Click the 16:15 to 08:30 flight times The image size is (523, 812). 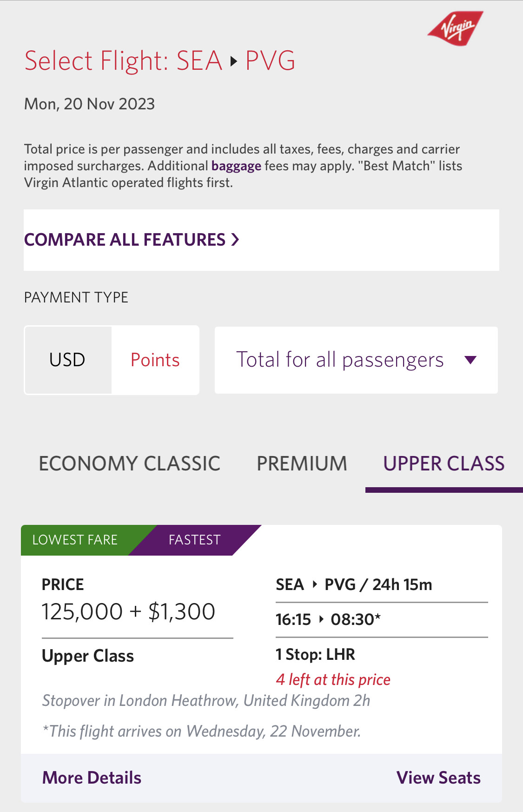pos(328,619)
